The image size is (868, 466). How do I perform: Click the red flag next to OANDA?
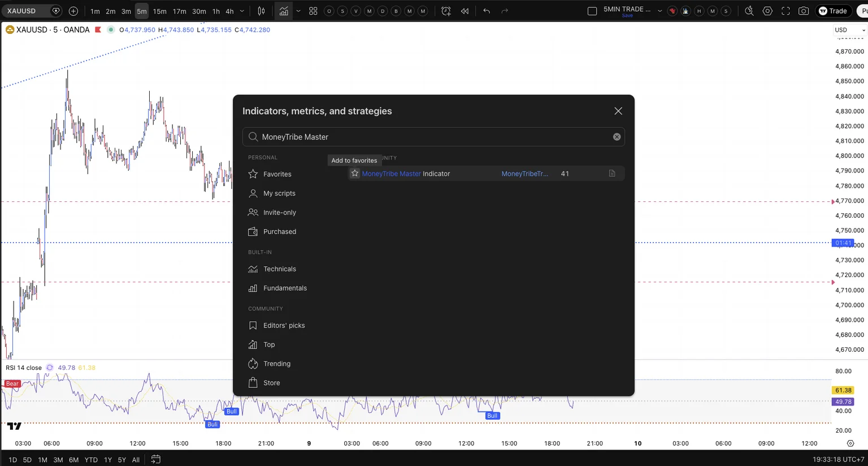(x=98, y=29)
